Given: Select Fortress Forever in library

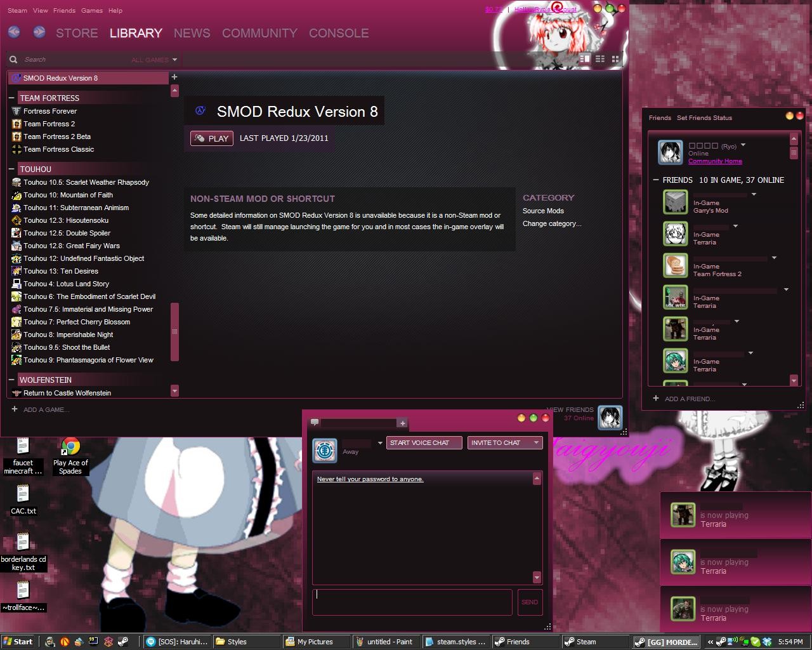Looking at the screenshot, I should click(x=50, y=111).
